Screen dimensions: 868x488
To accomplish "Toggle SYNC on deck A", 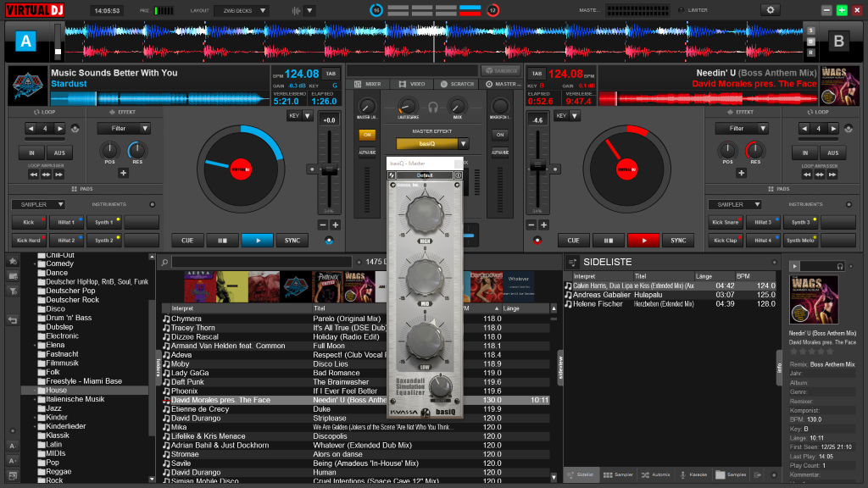I will coord(292,241).
